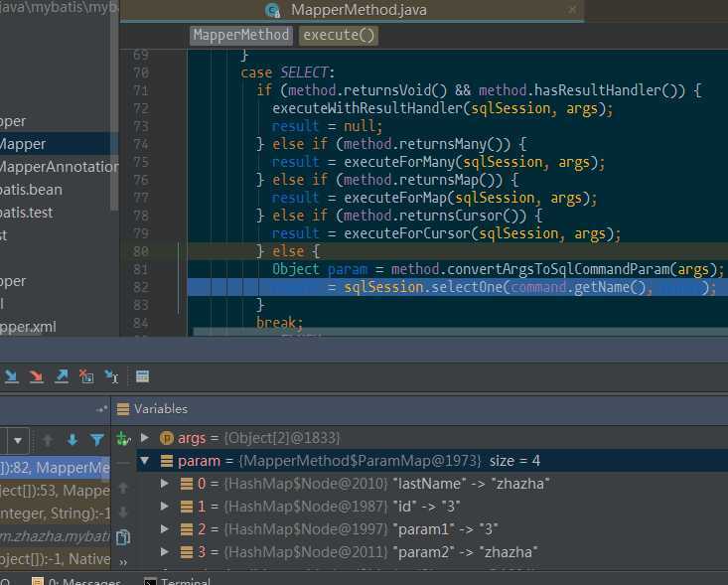The height and width of the screenshot is (585, 728).
Task: Click the MapperMethod breadcrumb
Action: 241,36
